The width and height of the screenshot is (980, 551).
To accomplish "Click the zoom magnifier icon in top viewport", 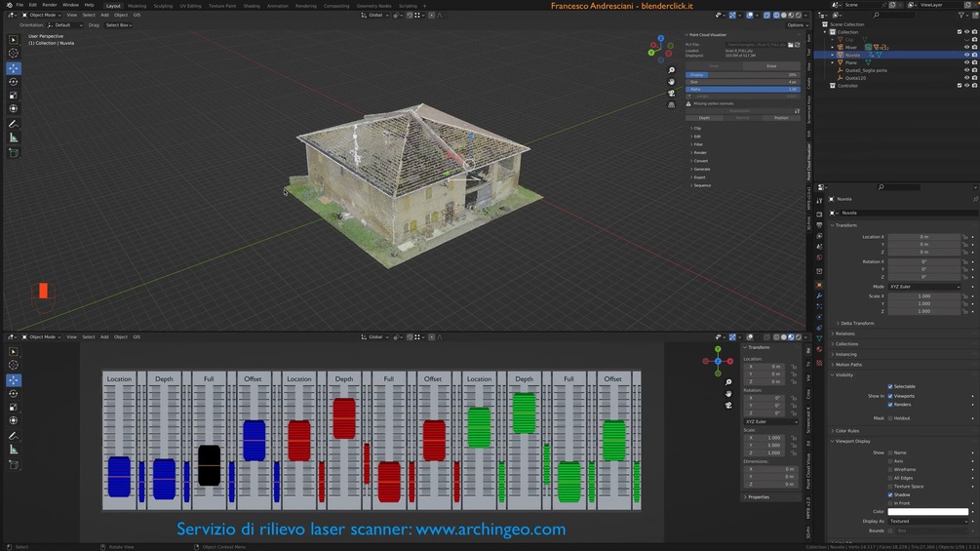I will tap(671, 70).
